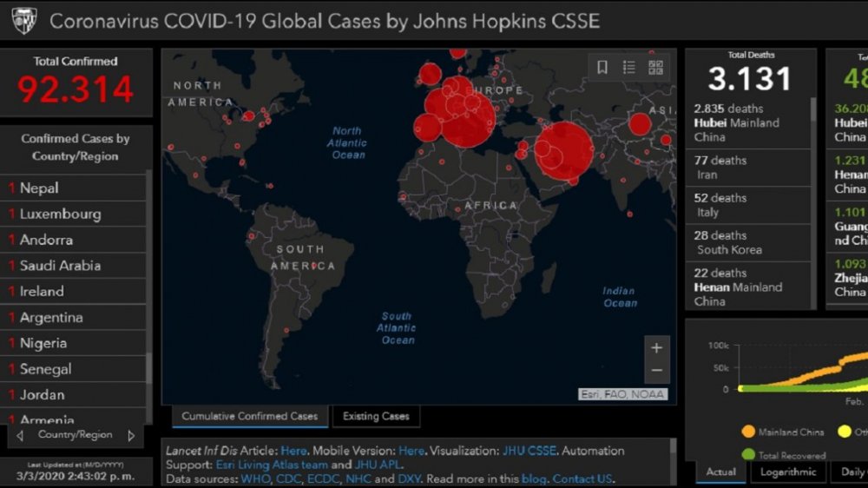
Task: Open the DXY data source link
Action: point(409,478)
